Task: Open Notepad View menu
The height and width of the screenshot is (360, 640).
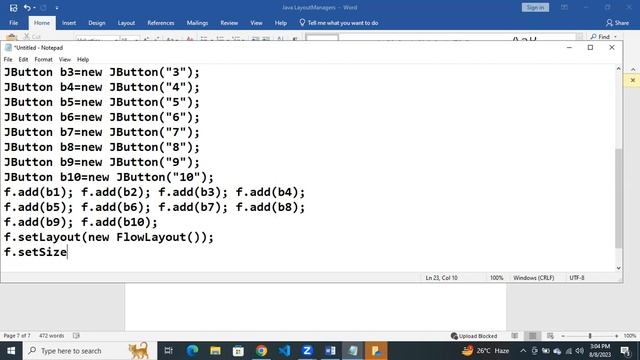Action: (x=64, y=60)
